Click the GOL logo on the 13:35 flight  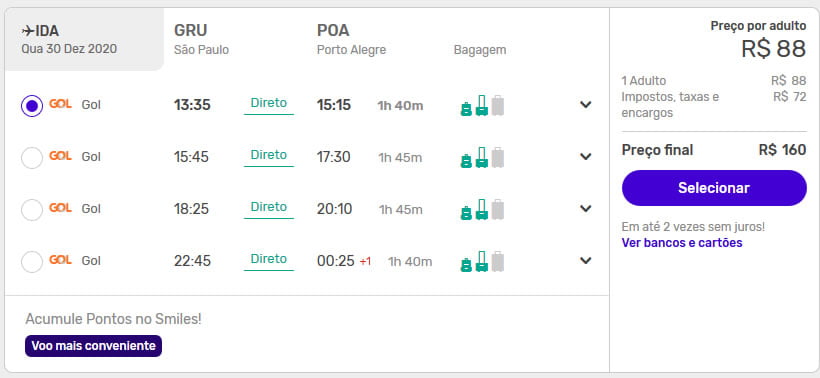60,104
